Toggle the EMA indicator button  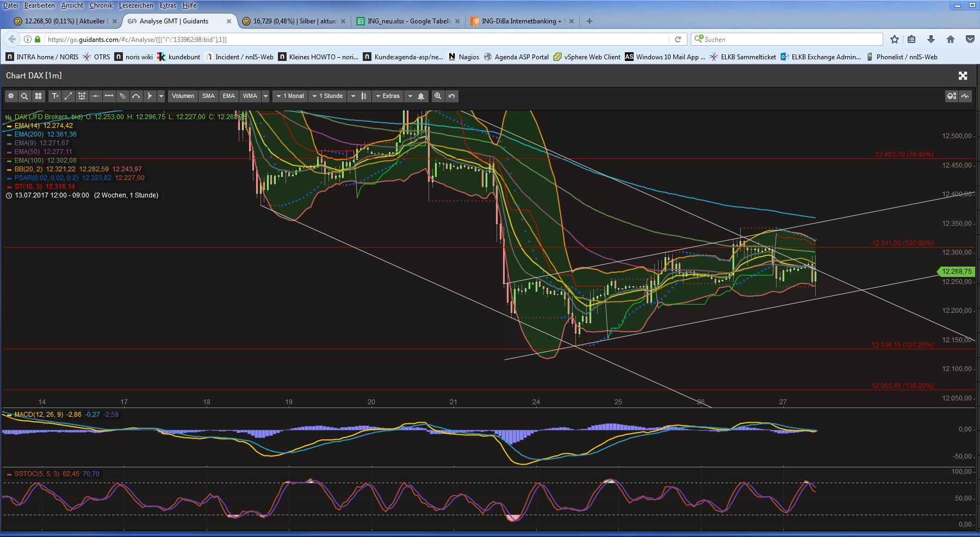[228, 96]
